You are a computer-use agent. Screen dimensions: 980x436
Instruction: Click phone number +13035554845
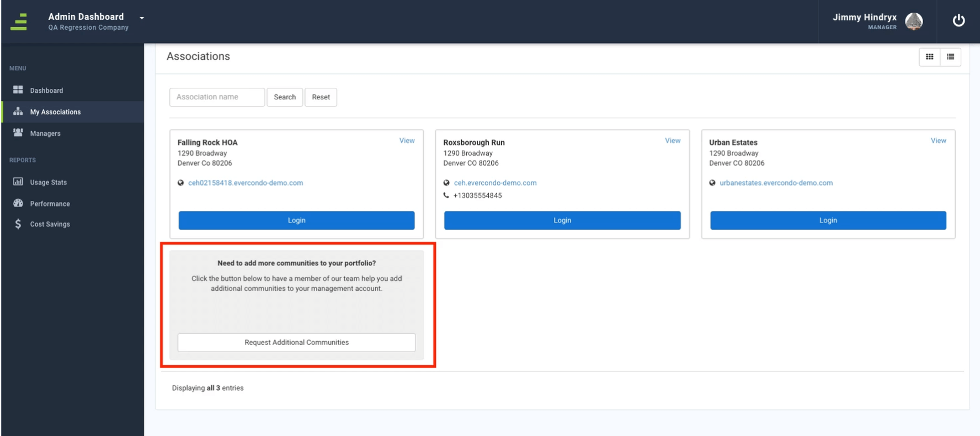tap(477, 195)
